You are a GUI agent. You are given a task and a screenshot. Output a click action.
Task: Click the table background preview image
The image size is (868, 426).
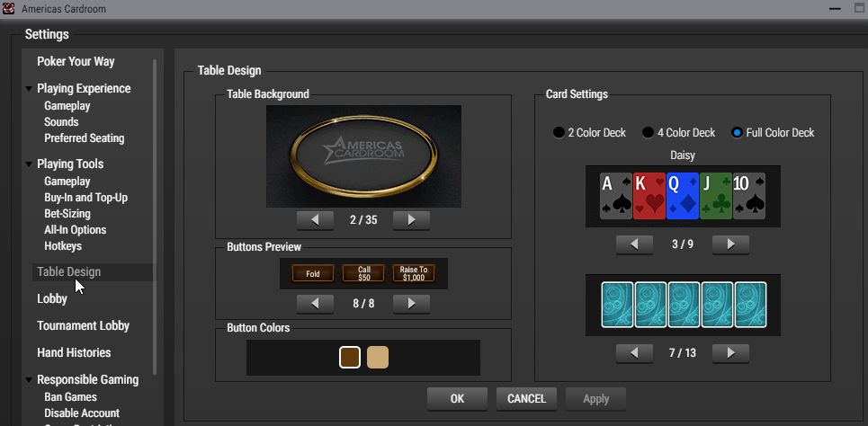[x=363, y=156]
